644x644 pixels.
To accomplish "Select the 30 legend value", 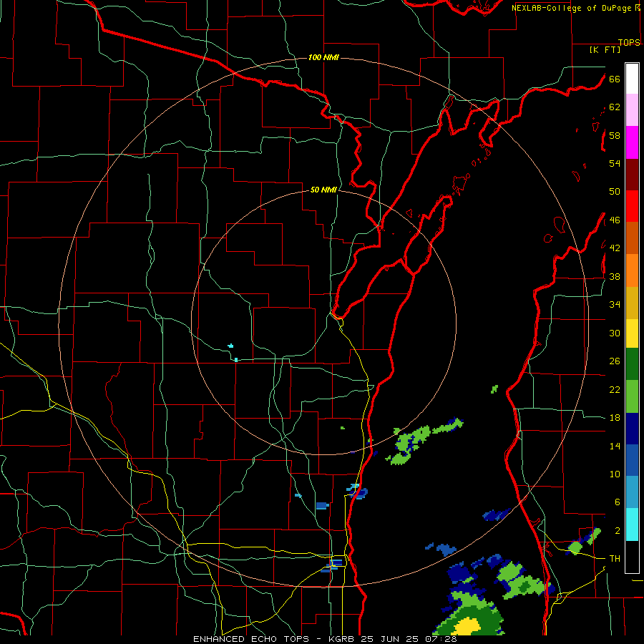I will 615,333.
